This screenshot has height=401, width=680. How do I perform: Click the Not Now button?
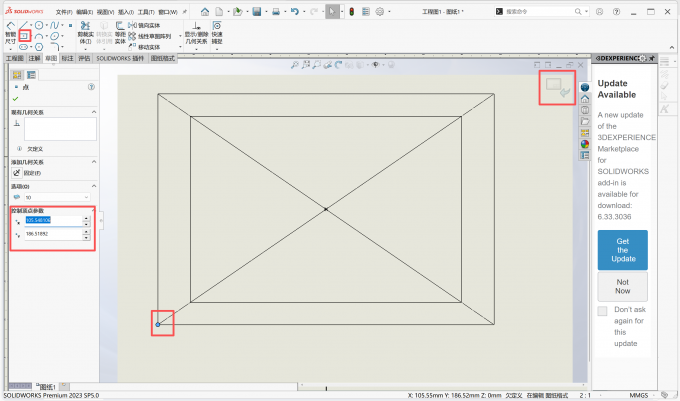(x=622, y=287)
